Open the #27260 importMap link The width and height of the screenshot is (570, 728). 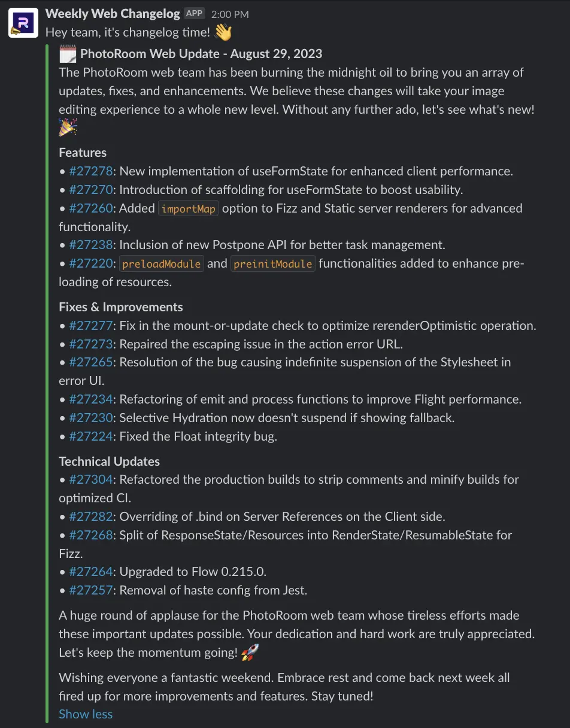pos(91,208)
